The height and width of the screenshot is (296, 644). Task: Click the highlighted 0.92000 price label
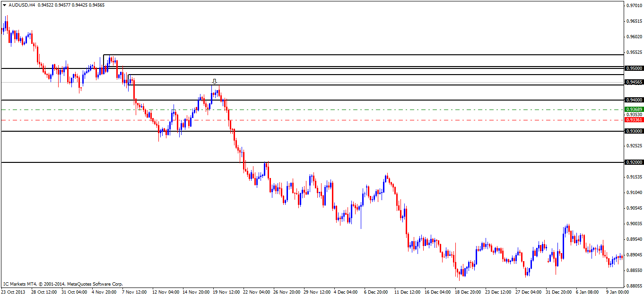click(x=634, y=162)
